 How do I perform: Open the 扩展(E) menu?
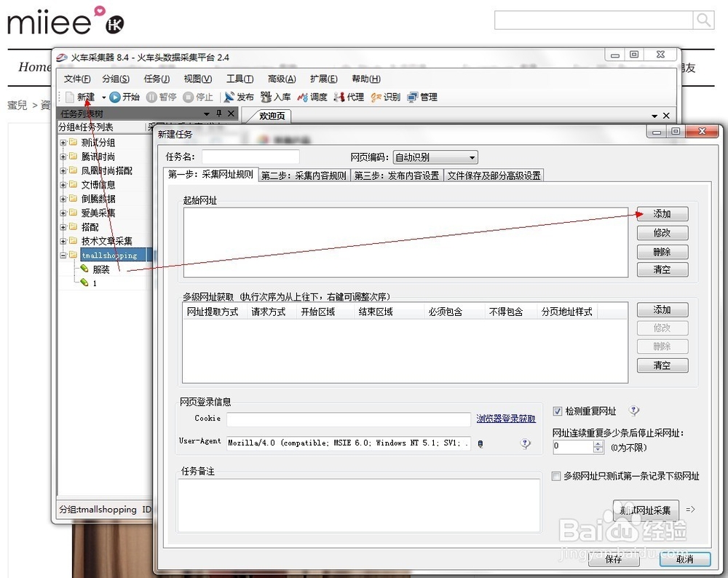tap(324, 79)
